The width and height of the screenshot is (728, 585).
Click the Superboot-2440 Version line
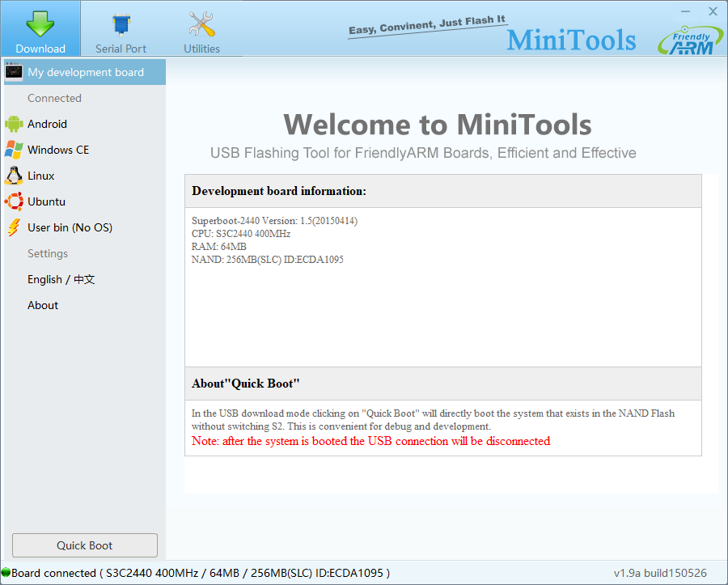click(x=274, y=221)
